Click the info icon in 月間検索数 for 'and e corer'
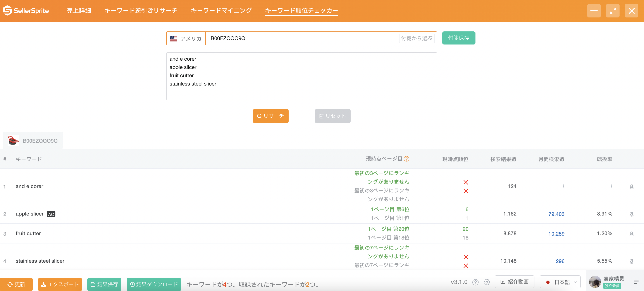The height and width of the screenshot is (291, 644). pos(563,186)
